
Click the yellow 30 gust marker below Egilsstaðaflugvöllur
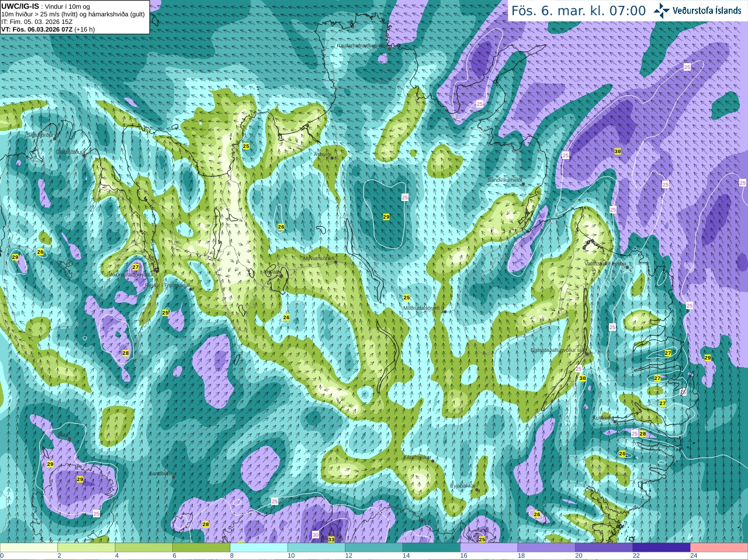[582, 378]
